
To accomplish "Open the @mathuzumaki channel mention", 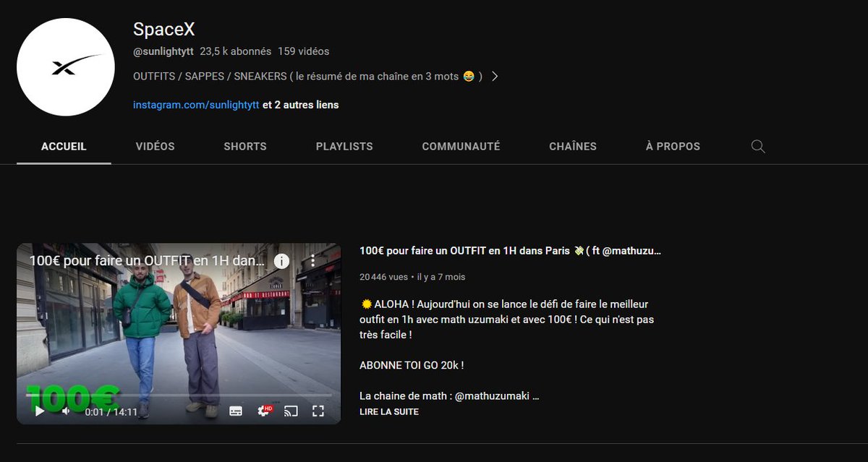I will pos(493,395).
